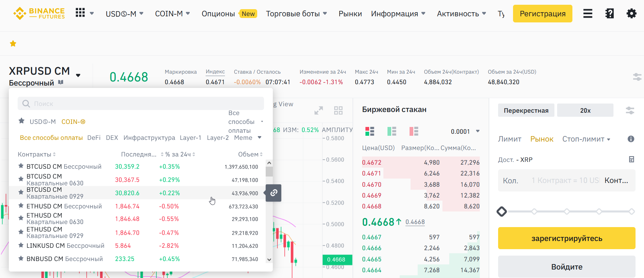This screenshot has width=644, height=278.
Task: Open the XRPUSD CM pair selector arrow
Action: pyautogui.click(x=78, y=75)
